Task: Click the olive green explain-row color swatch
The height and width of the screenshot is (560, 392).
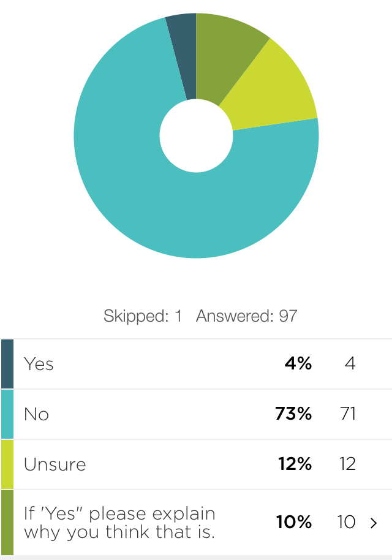Action: pyautogui.click(x=7, y=522)
